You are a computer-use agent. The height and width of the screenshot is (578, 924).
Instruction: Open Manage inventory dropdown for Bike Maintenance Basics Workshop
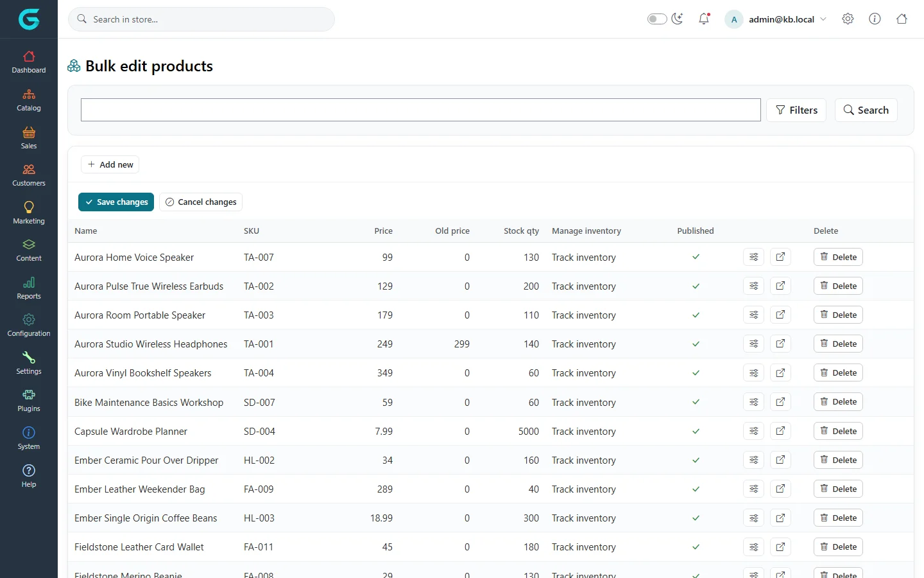point(584,403)
